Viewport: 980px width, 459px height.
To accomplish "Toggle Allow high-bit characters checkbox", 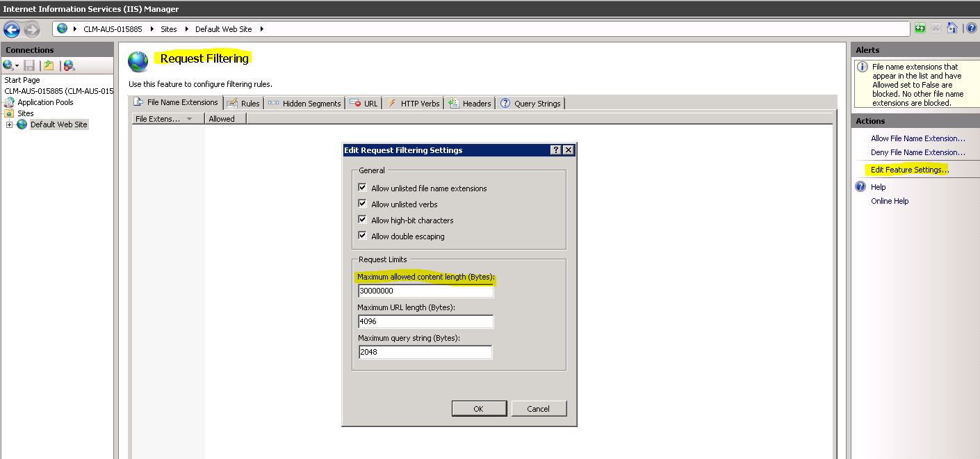I will click(362, 220).
